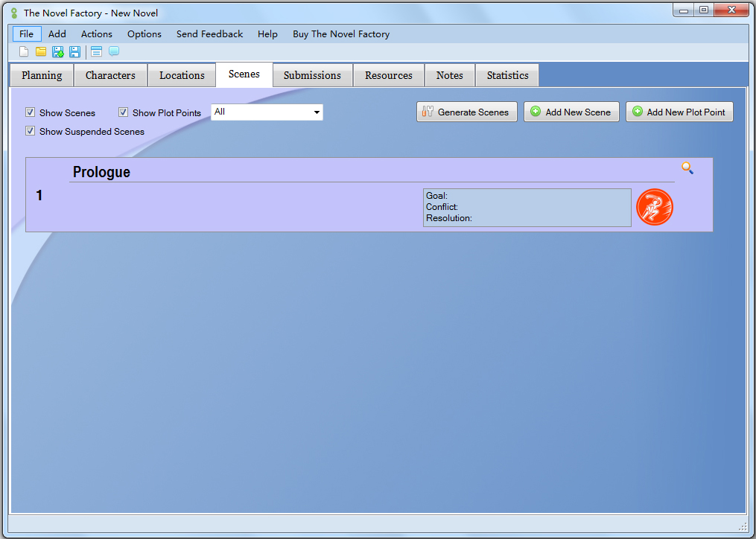Click the magnifying glass on the Prologue scene
This screenshot has height=539, width=756.
coord(687,168)
